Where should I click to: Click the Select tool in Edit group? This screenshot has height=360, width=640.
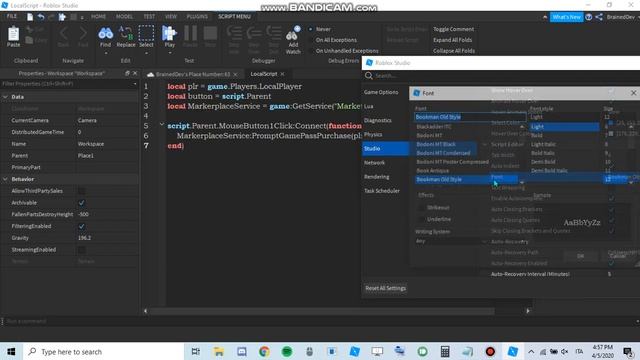tap(146, 33)
